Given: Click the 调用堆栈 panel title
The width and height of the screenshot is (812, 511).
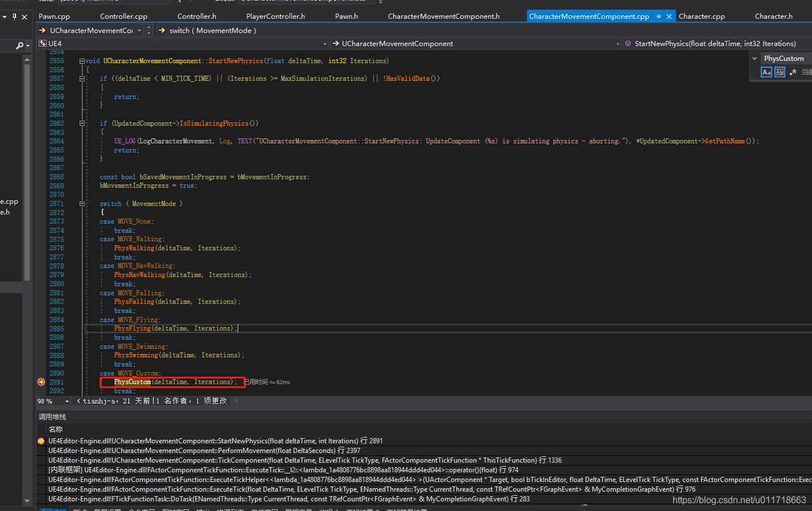Looking at the screenshot, I should pos(52,417).
